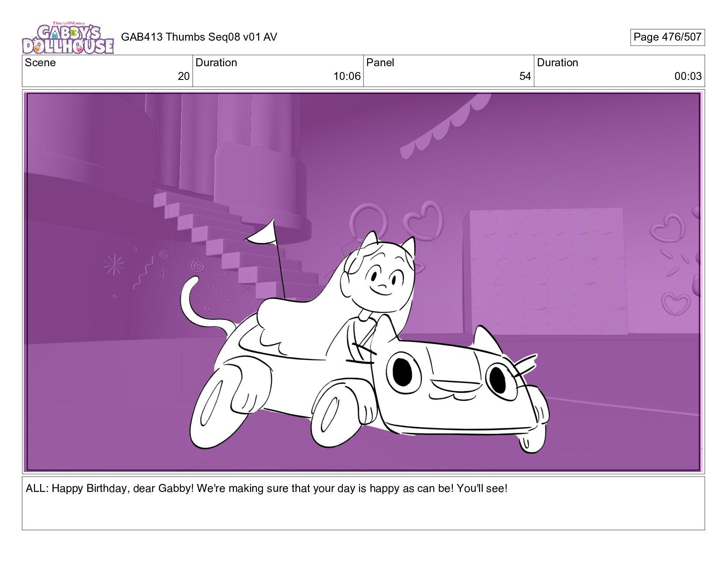The width and height of the screenshot is (728, 563).
Task: Click the 'Page 476/507' box
Action: (x=667, y=37)
